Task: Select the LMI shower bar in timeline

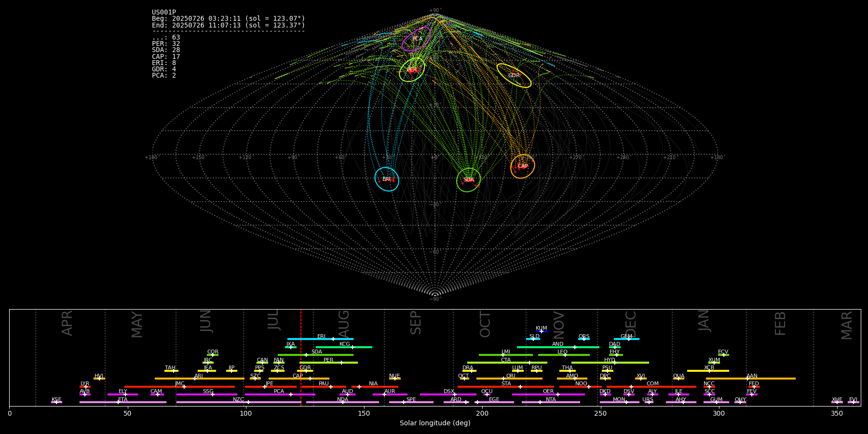Action: click(x=506, y=355)
